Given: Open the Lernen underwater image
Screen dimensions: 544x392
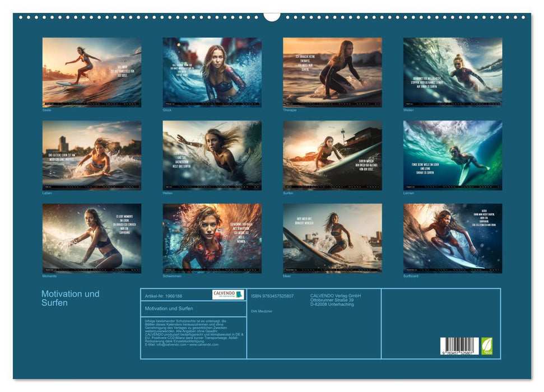Looking at the screenshot, I should click(452, 156).
